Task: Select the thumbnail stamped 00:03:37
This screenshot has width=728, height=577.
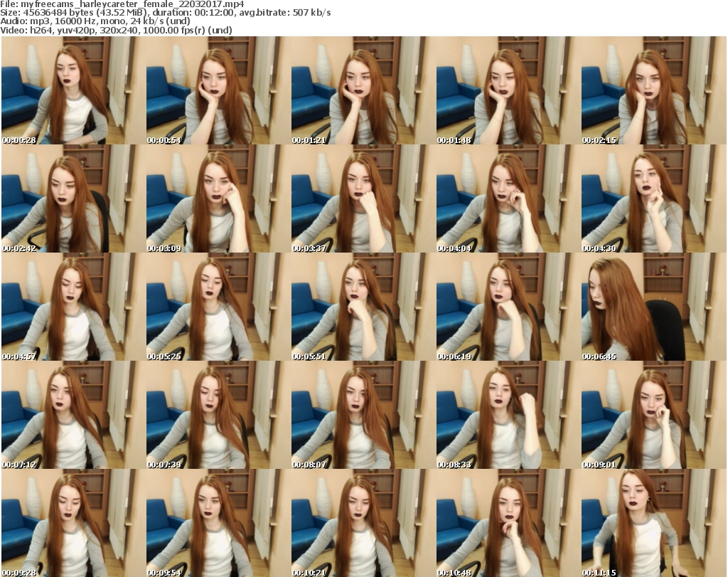Action: [x=363, y=198]
